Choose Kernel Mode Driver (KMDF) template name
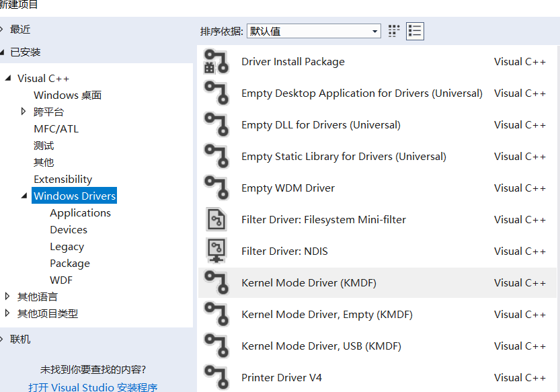The image size is (560, 392). (x=309, y=282)
